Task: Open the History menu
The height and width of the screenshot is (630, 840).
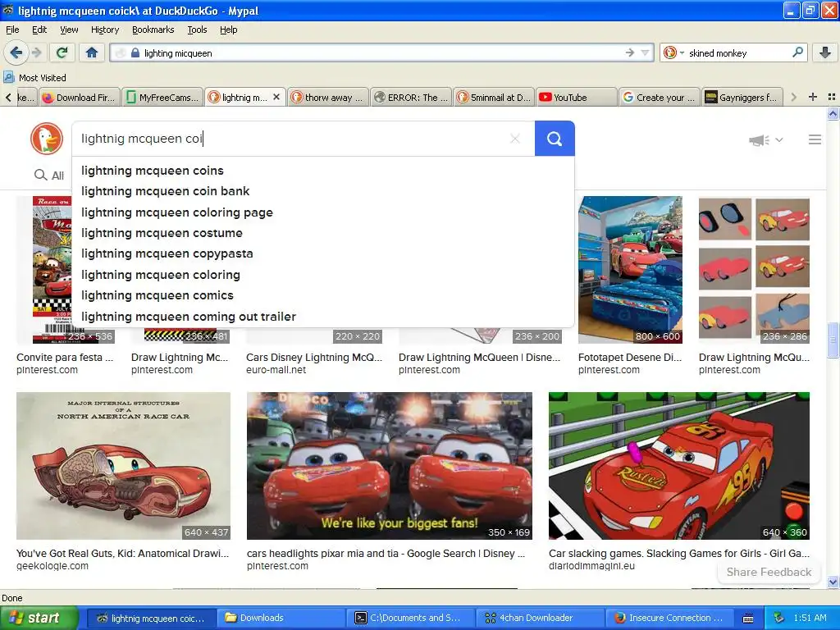Action: click(x=104, y=30)
